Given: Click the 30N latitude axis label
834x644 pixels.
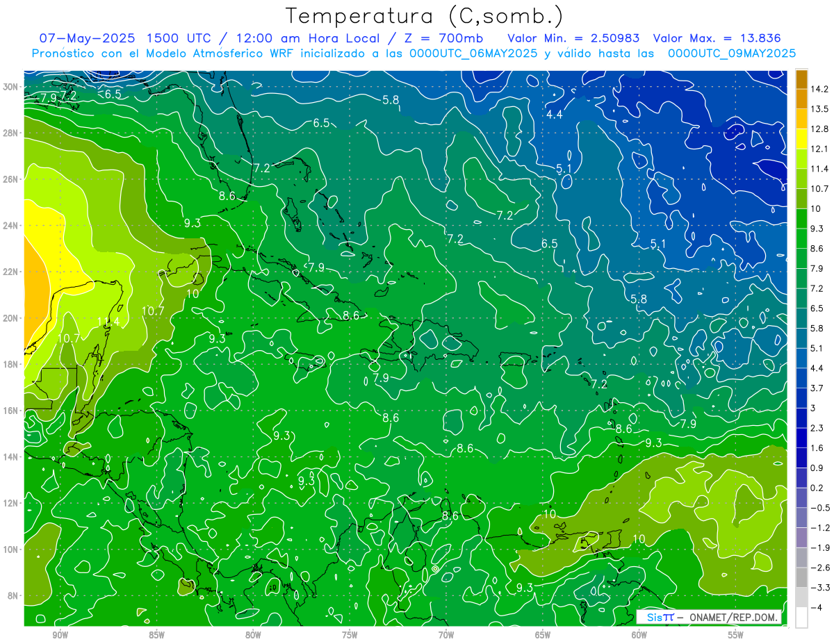Looking at the screenshot, I should point(11,86).
